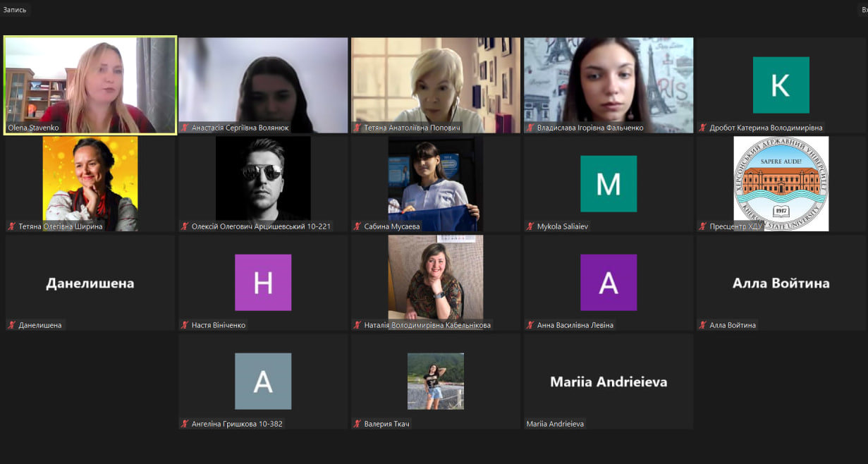This screenshot has width=868, height=464.
Task: Click muted mic icon beside Тетяна Анатоліївна Попович
Action: pos(358,128)
